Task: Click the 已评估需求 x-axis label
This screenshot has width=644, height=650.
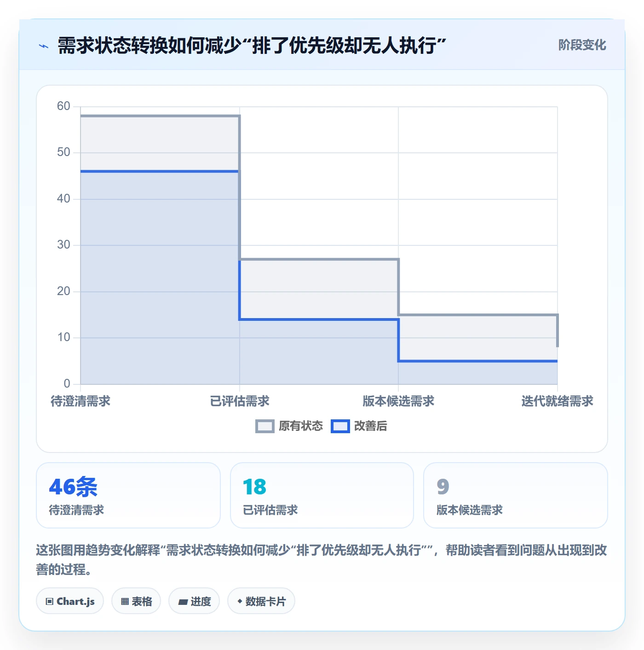Action: click(240, 401)
